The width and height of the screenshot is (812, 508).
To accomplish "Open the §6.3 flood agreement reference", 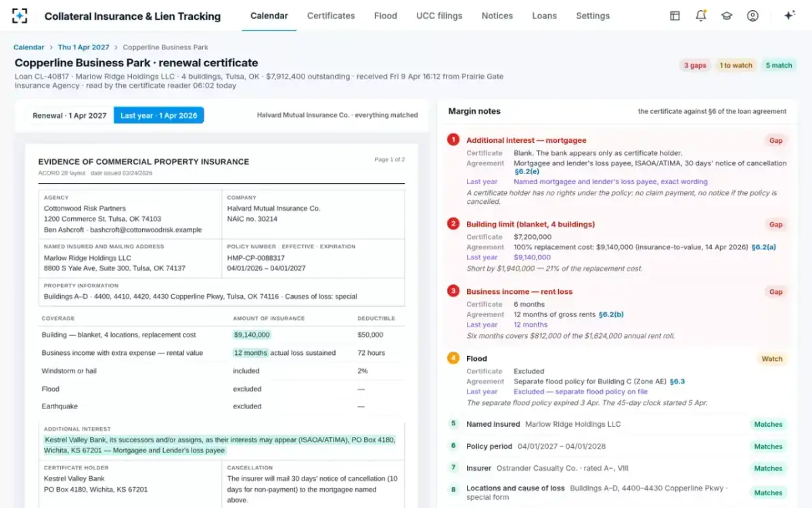I will [x=677, y=381].
